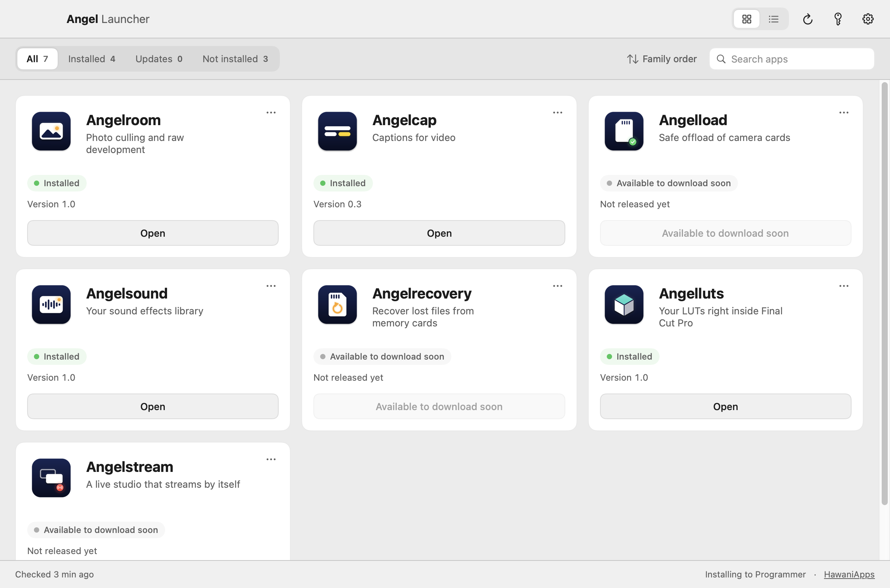
Task: Open Angelsound's more options menu
Action: coord(271,286)
